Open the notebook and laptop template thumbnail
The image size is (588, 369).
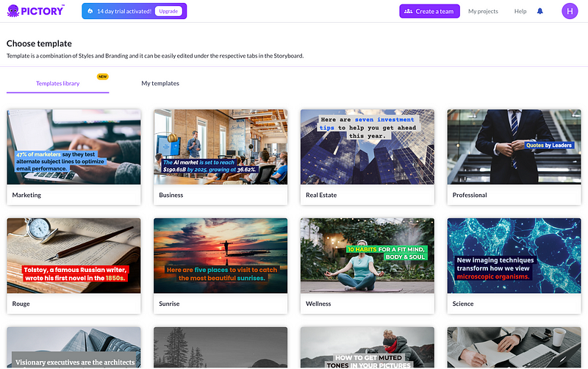click(x=514, y=347)
